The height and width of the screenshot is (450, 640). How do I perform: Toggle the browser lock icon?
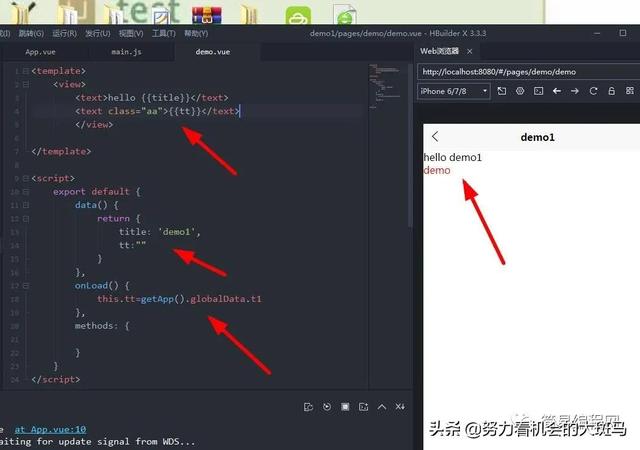[611, 91]
